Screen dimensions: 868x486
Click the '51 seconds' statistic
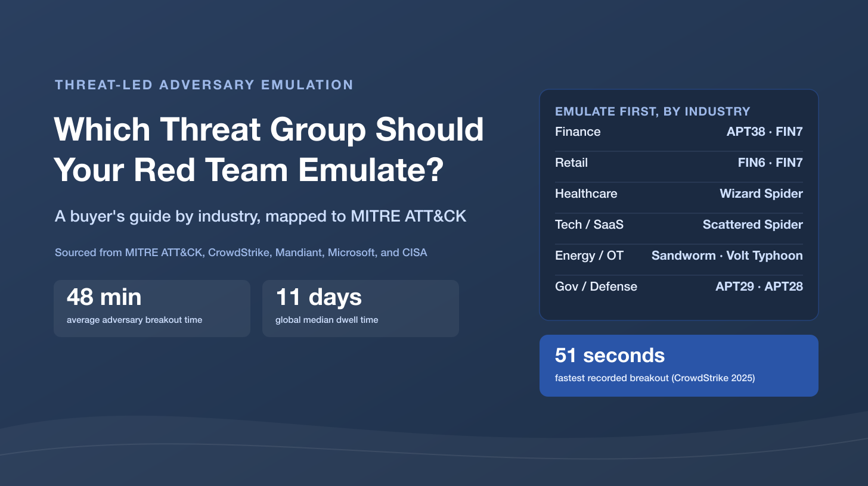pyautogui.click(x=610, y=355)
